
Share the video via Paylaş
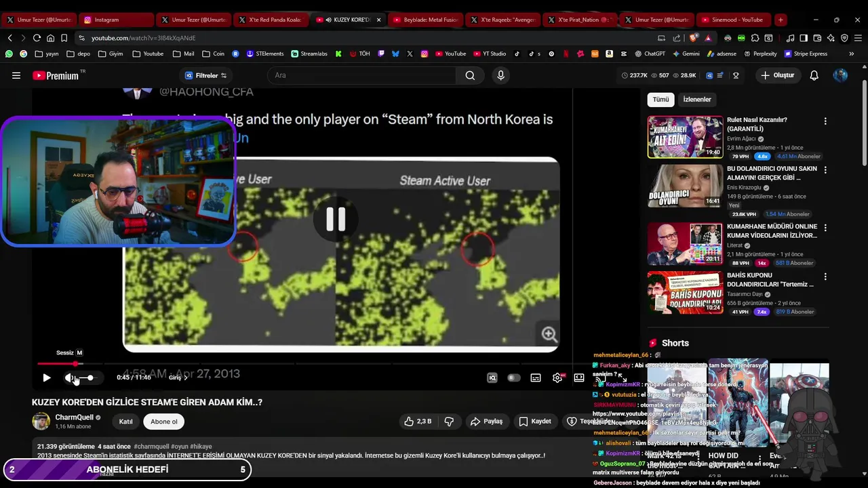click(487, 422)
